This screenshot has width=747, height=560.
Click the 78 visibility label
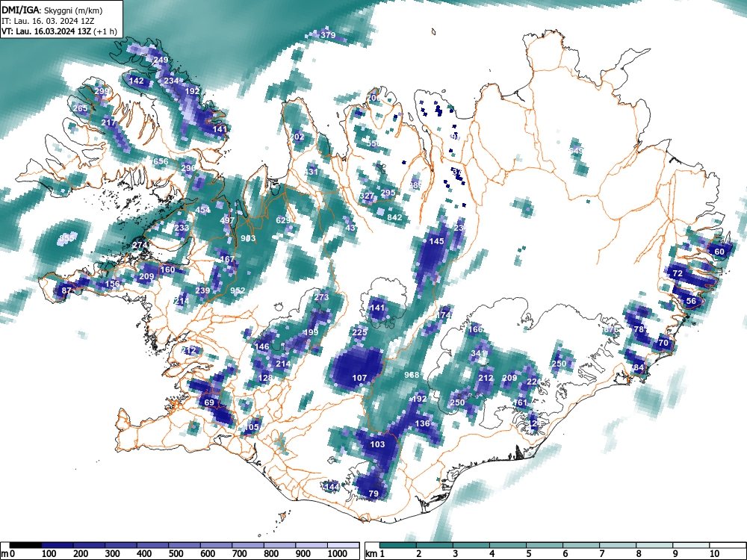point(639,329)
